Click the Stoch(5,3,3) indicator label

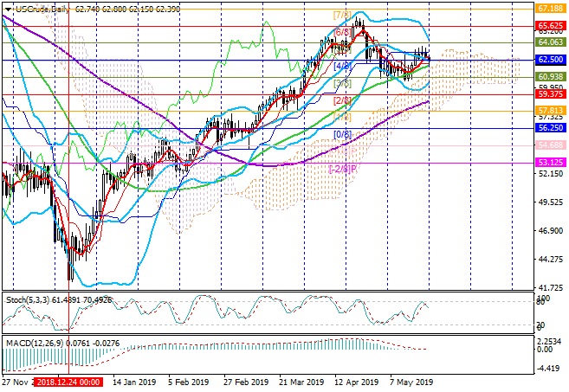click(28, 299)
